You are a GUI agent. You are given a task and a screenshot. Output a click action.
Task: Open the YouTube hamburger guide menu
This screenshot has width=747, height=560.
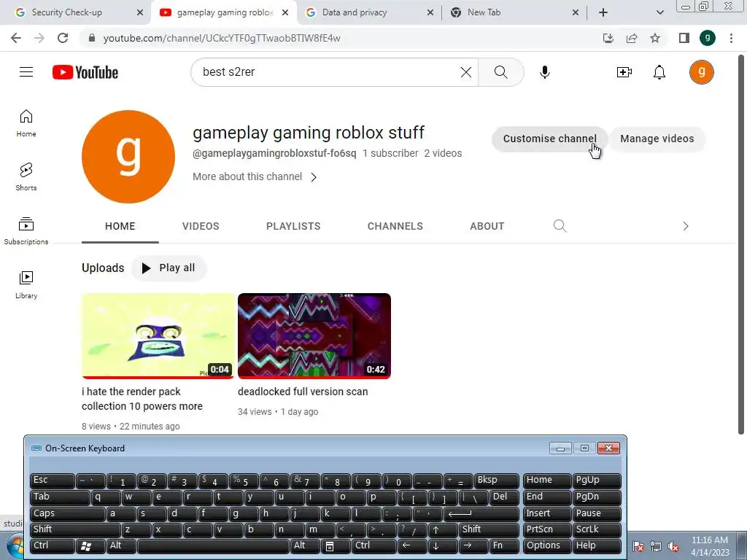[x=26, y=72]
